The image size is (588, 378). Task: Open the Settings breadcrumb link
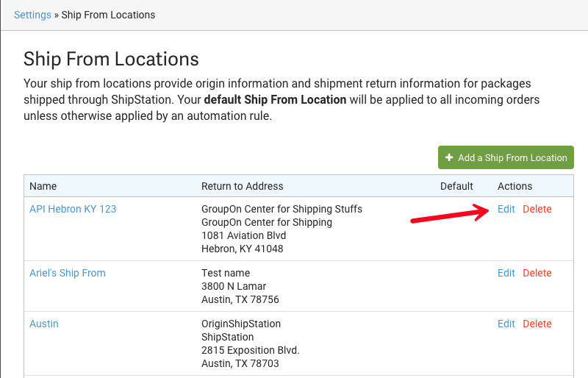[32, 15]
